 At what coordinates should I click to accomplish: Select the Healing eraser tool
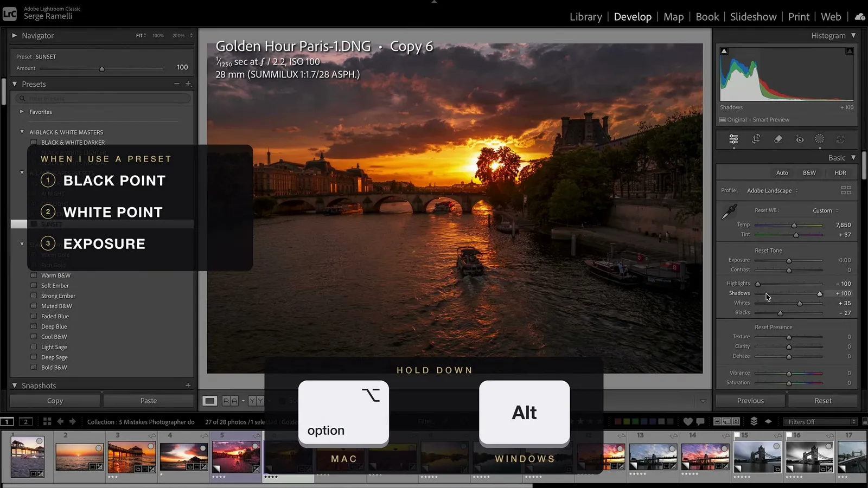coord(778,139)
